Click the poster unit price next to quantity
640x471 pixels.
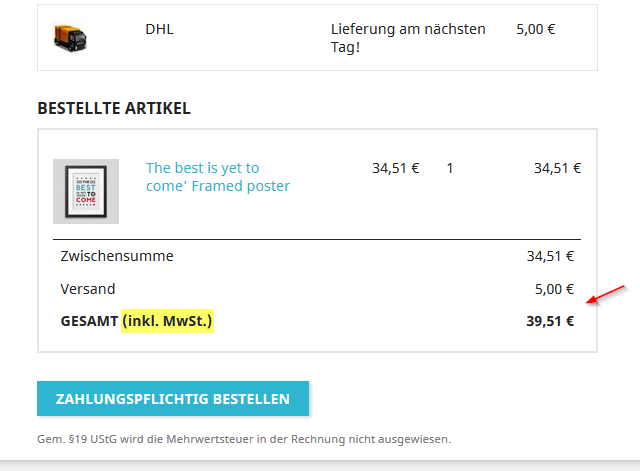pos(395,168)
